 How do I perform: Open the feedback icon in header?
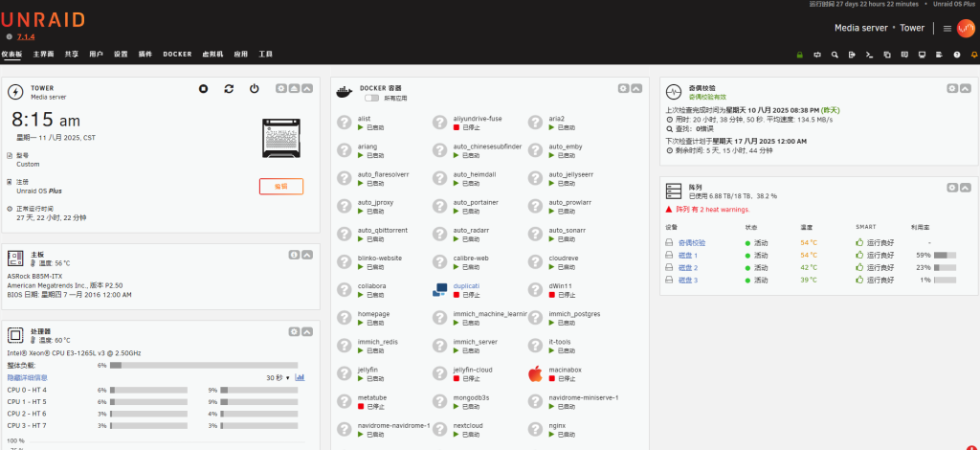click(x=904, y=55)
